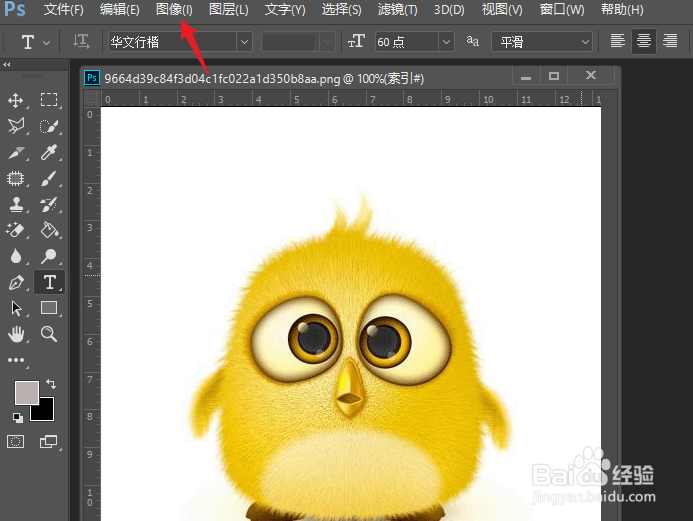Open the 图层(L) menu
Viewport: 693px width, 521px height.
point(228,9)
